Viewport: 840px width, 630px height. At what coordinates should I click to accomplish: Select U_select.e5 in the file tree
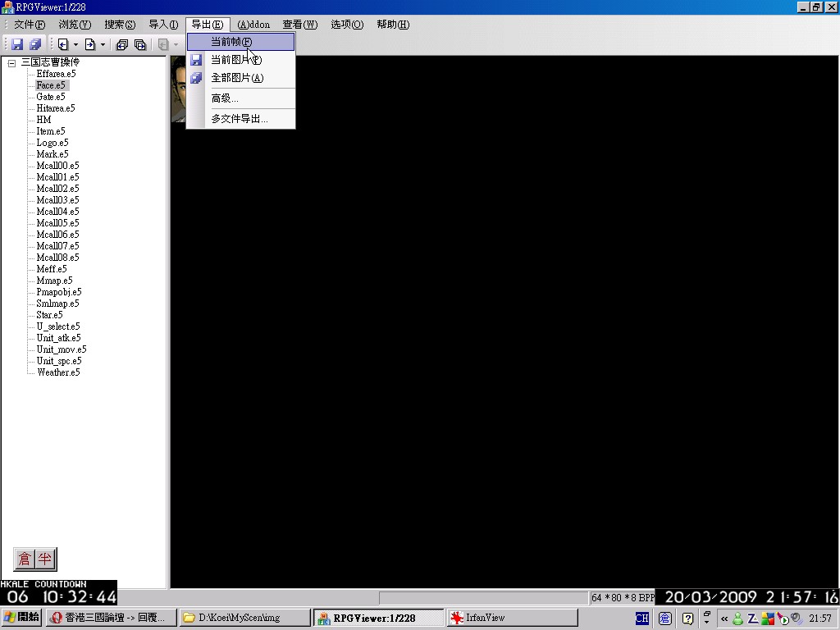58,326
